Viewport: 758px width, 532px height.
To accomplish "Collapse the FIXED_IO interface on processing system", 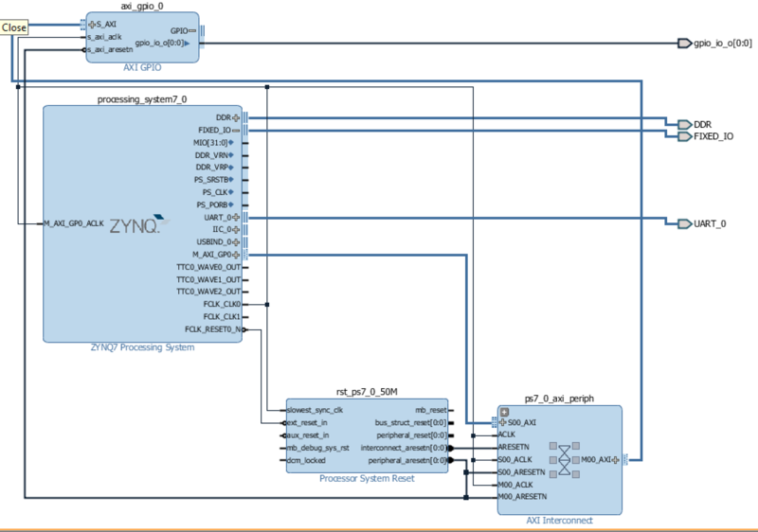I will point(236,131).
